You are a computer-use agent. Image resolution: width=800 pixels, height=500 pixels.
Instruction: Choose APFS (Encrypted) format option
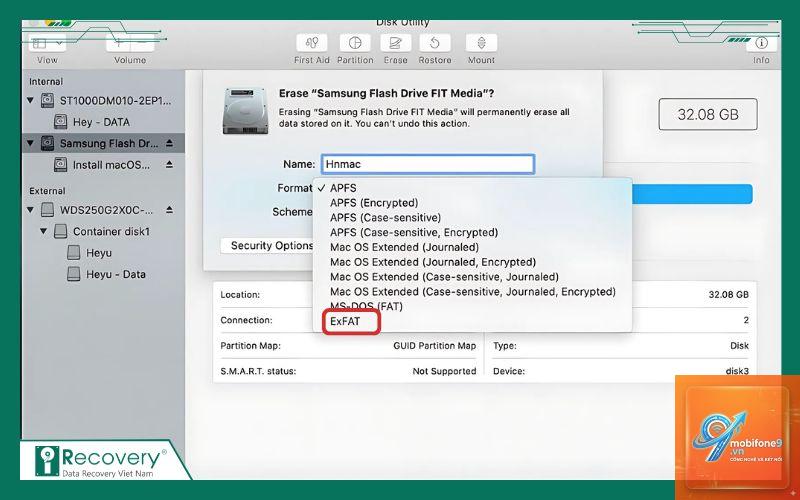click(374, 203)
